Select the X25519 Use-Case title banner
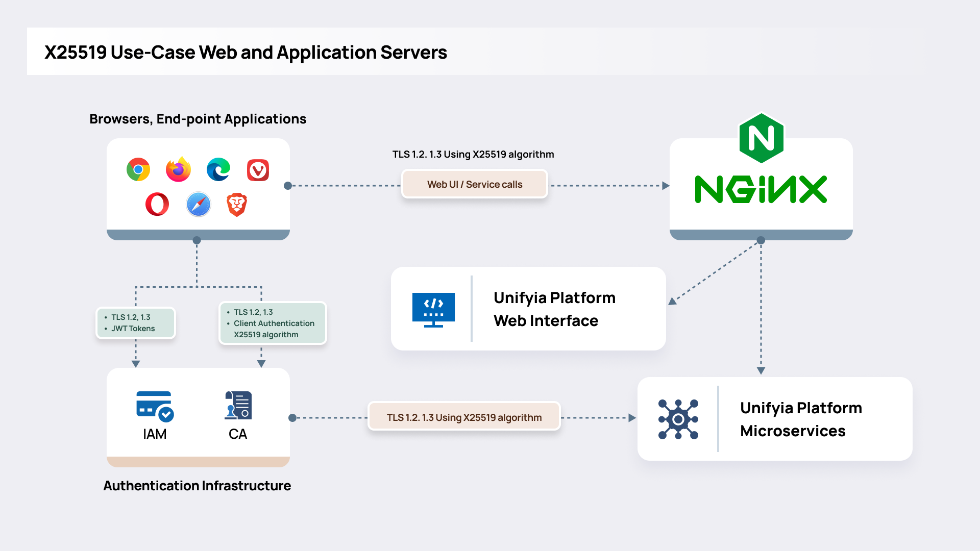The height and width of the screenshot is (551, 980). click(246, 52)
